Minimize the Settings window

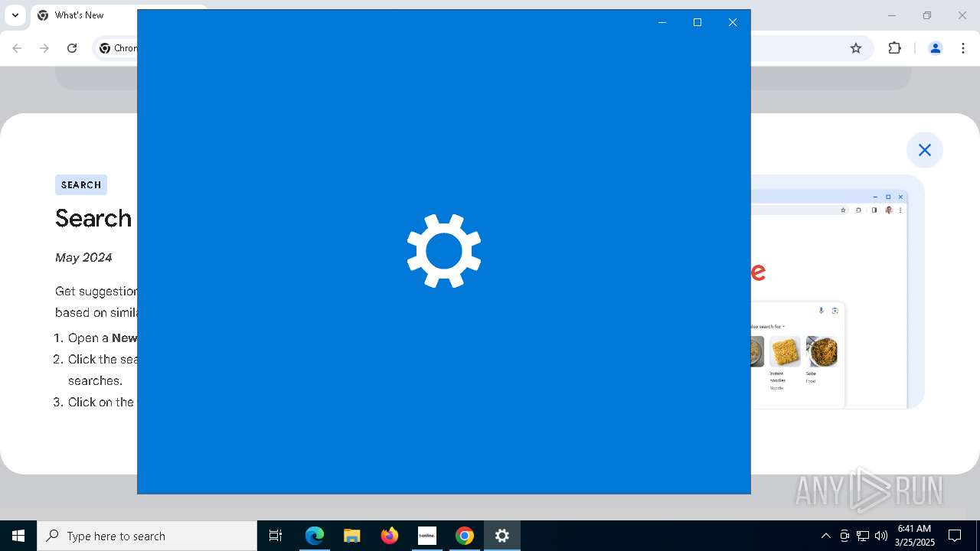[662, 22]
